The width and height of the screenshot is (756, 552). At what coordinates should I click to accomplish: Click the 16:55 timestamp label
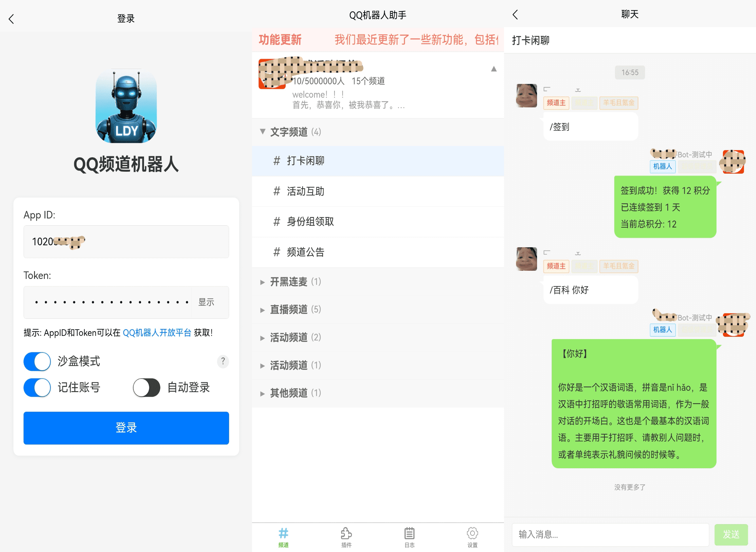[630, 73]
